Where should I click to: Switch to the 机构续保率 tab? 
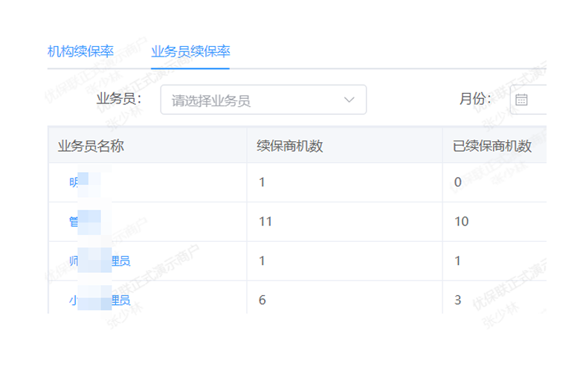[80, 51]
